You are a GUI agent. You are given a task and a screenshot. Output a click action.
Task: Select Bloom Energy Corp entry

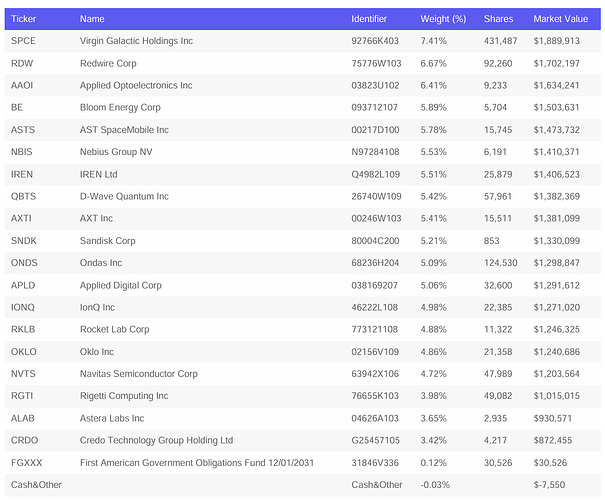(120, 107)
